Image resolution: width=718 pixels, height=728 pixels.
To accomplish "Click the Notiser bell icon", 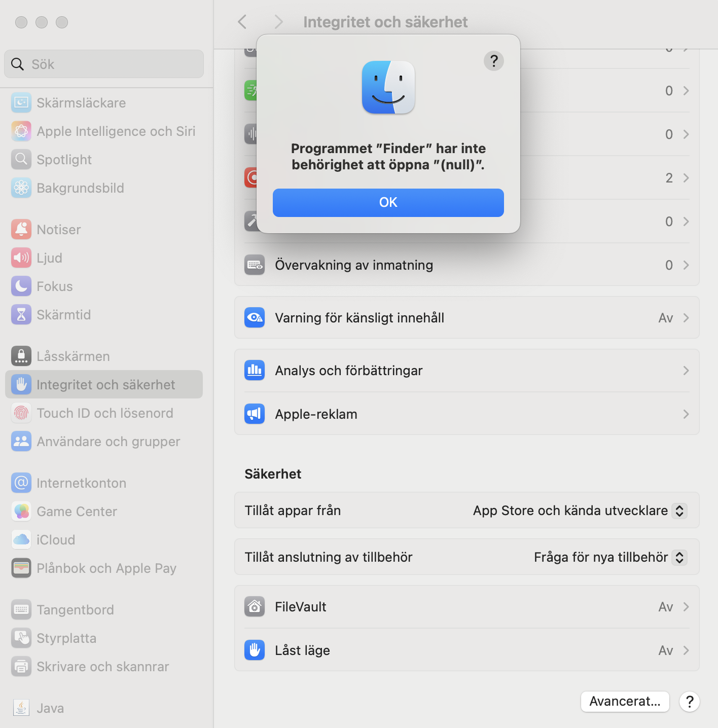I will coord(21,230).
